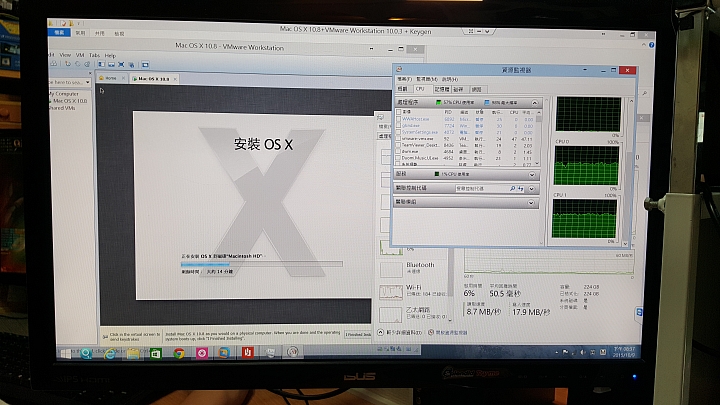Click VMware show library toolbar icon
720x405 pixels.
coord(102,64)
